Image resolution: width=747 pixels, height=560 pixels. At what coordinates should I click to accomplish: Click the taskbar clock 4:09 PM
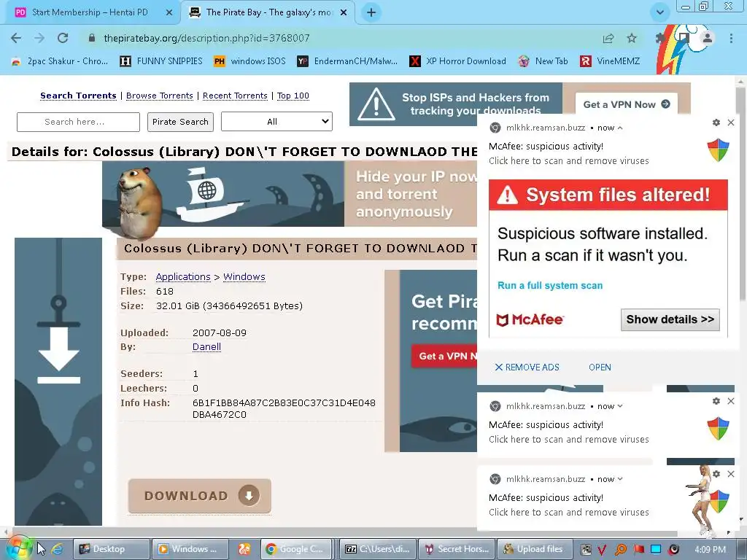(710, 550)
